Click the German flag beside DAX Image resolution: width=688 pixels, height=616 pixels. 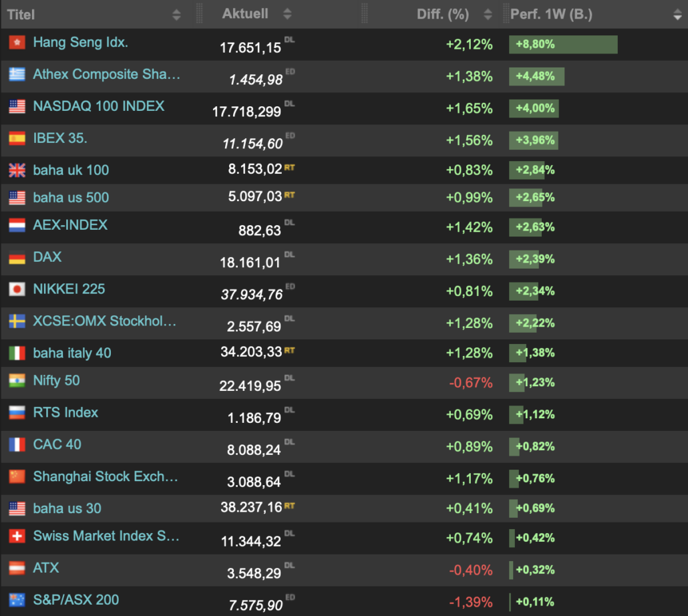tap(17, 257)
